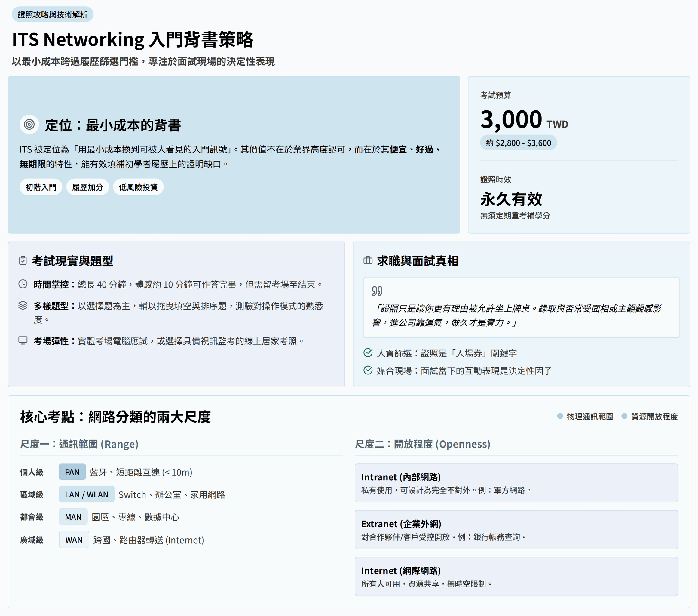698x616 pixels.
Task: Click the WAN badge label
Action: point(74,540)
